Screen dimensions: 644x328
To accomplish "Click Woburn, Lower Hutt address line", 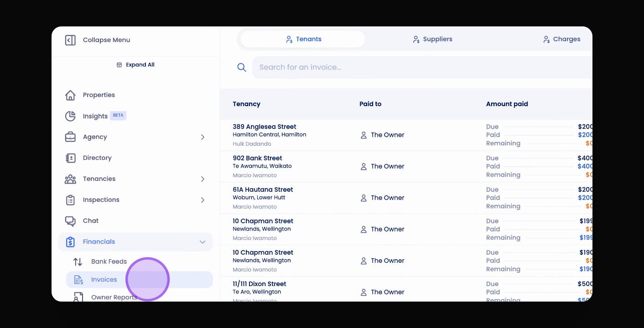I will point(259,198).
